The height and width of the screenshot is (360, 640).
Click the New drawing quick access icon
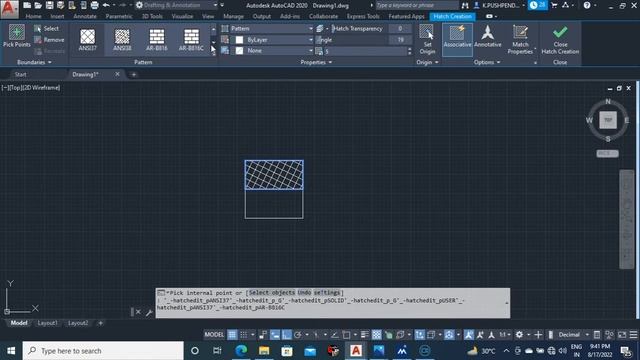(x=27, y=5)
